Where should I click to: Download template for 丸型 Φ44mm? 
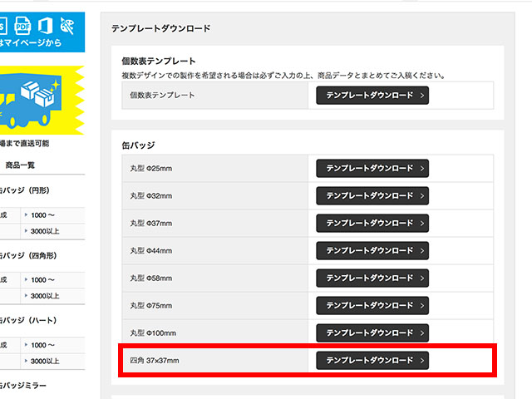(372, 251)
